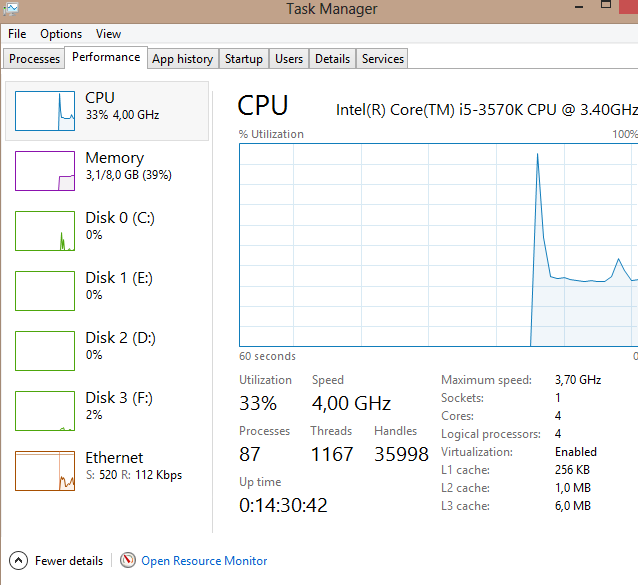Go to the Startup tab
638x585 pixels.
point(244,59)
